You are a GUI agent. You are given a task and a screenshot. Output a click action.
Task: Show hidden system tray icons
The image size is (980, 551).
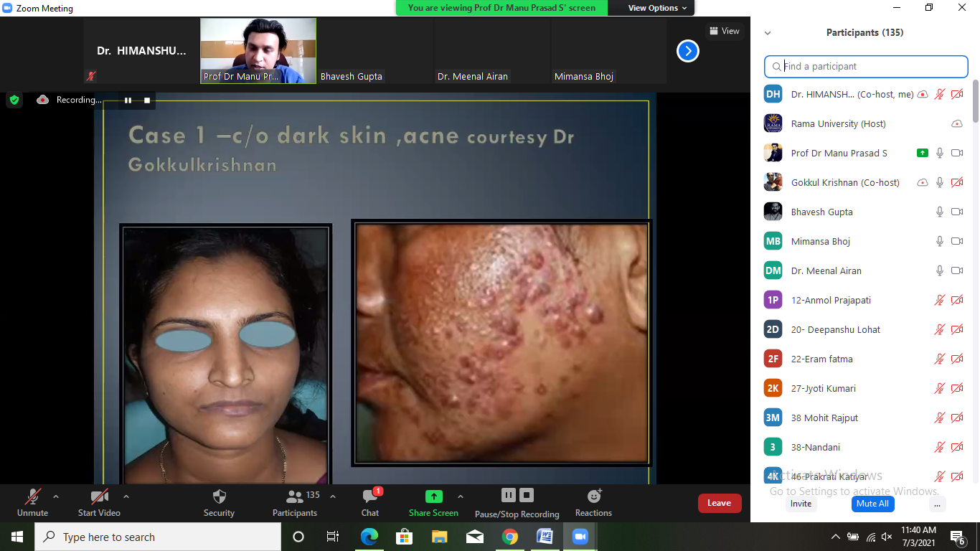[x=835, y=537]
